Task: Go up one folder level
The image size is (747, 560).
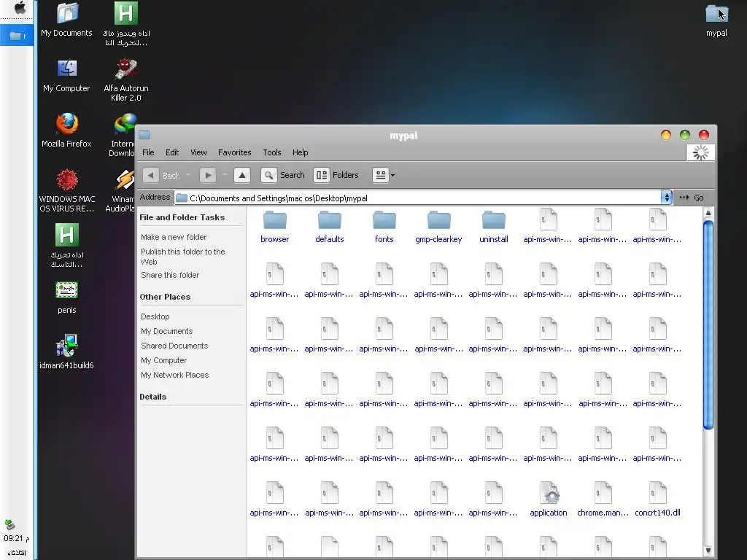Action: (x=242, y=175)
